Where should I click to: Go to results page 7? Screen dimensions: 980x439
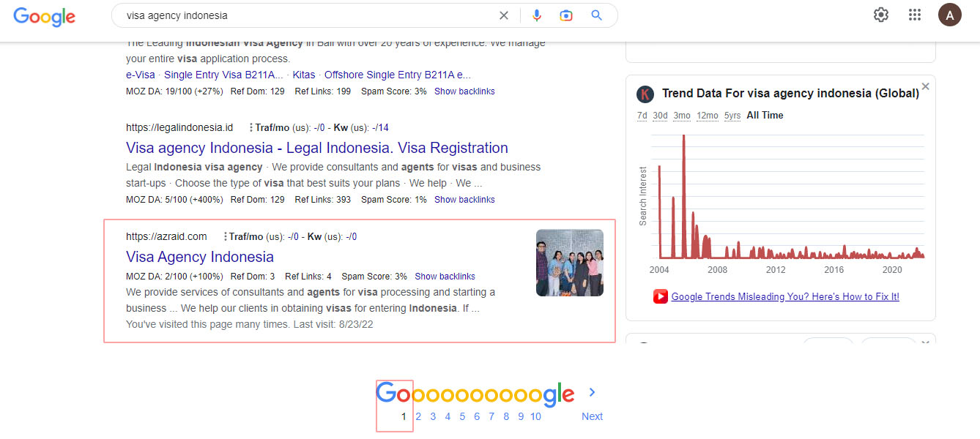pyautogui.click(x=491, y=416)
